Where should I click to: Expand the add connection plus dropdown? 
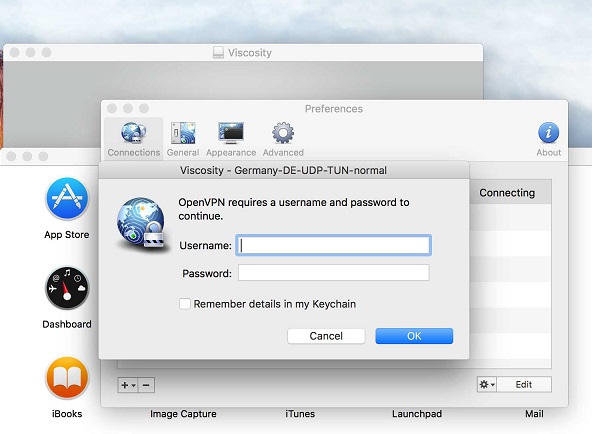pyautogui.click(x=128, y=385)
